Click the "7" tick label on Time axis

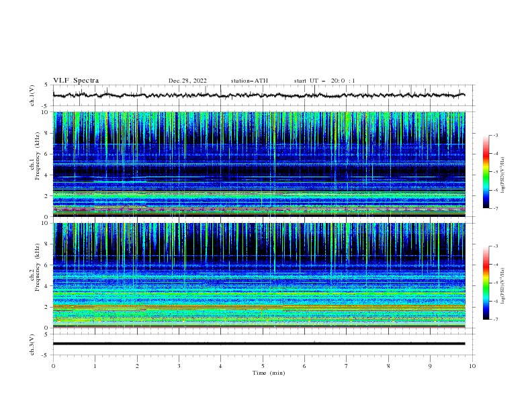coord(347,366)
